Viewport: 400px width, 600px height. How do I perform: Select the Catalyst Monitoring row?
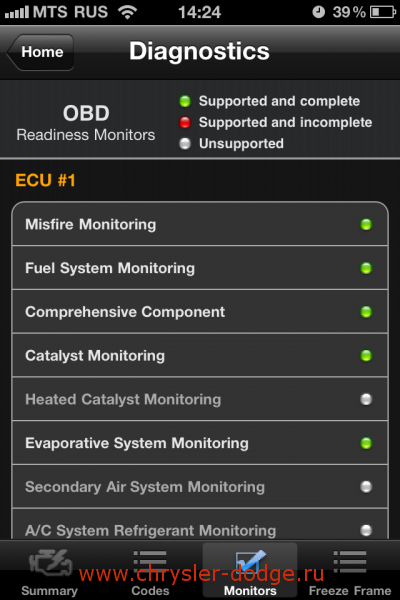click(200, 355)
